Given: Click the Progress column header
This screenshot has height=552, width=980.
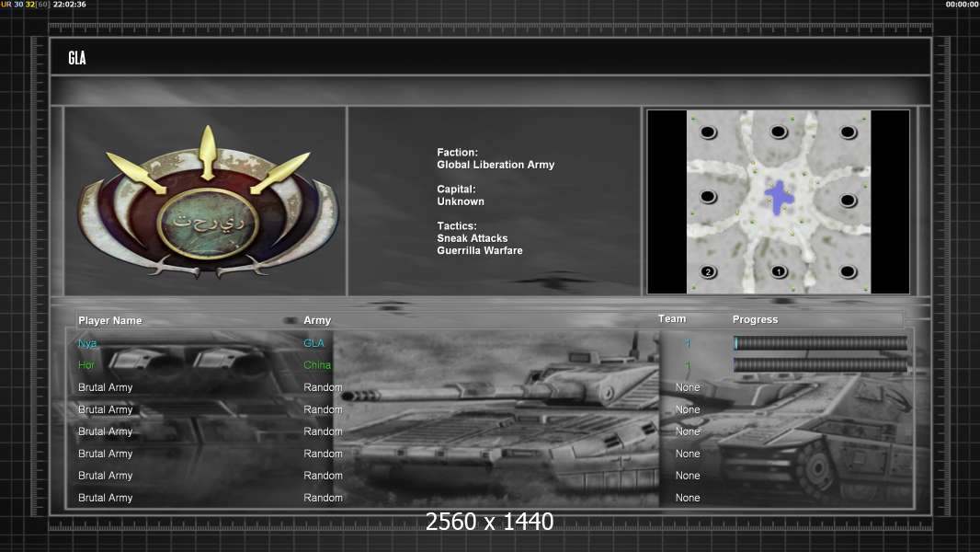Looking at the screenshot, I should tap(755, 319).
